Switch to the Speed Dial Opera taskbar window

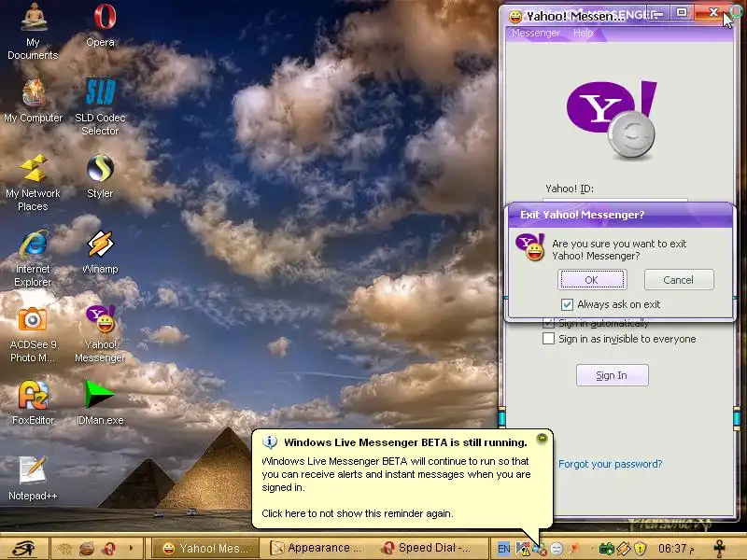pyautogui.click(x=428, y=549)
